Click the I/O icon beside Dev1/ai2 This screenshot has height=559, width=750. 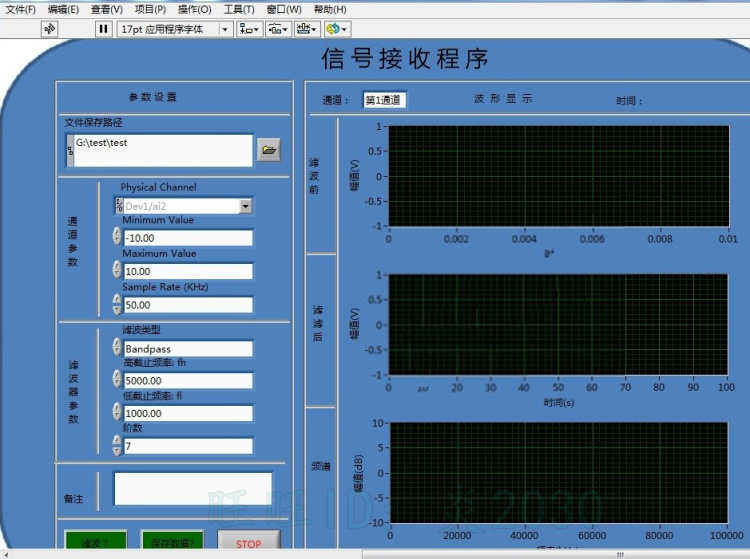[119, 206]
